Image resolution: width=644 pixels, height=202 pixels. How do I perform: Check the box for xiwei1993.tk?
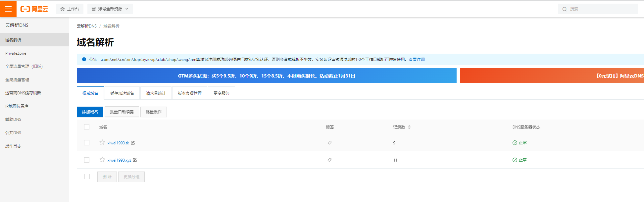(87, 143)
